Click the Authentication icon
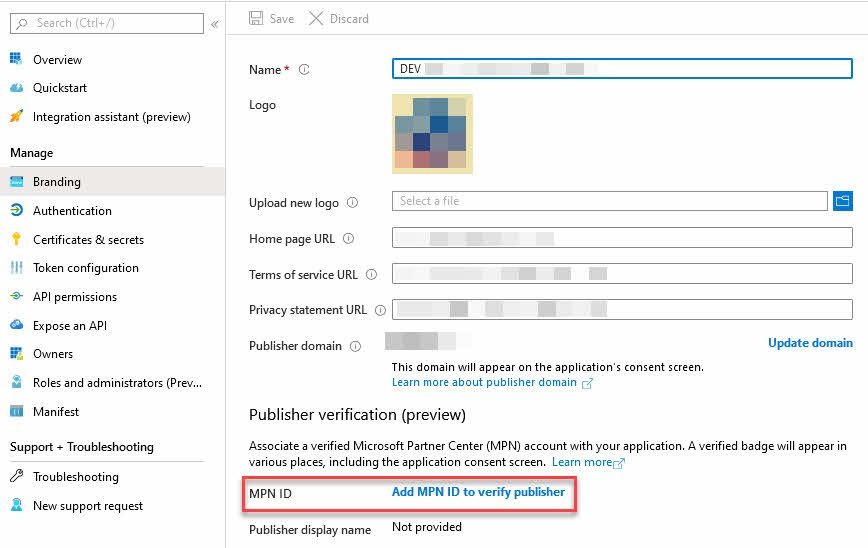 coord(17,210)
